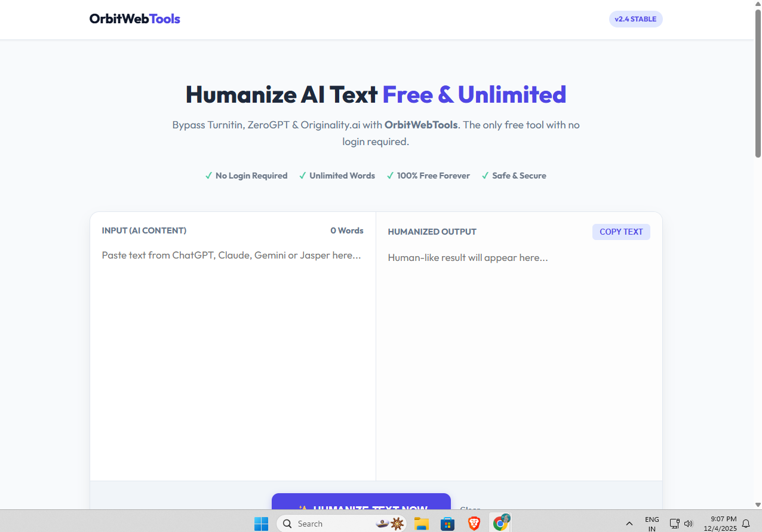Click the OrbitWebTools logo
The width and height of the screenshot is (762, 532).
point(134,19)
